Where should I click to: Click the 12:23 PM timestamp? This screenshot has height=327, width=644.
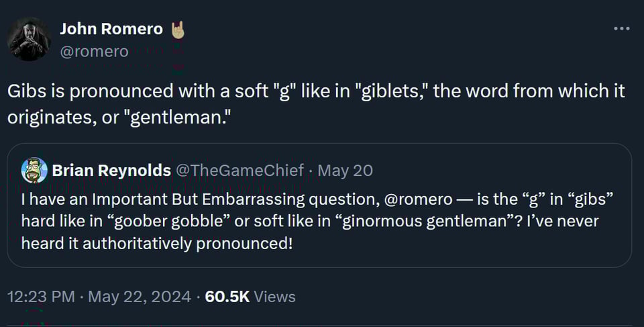coord(41,296)
